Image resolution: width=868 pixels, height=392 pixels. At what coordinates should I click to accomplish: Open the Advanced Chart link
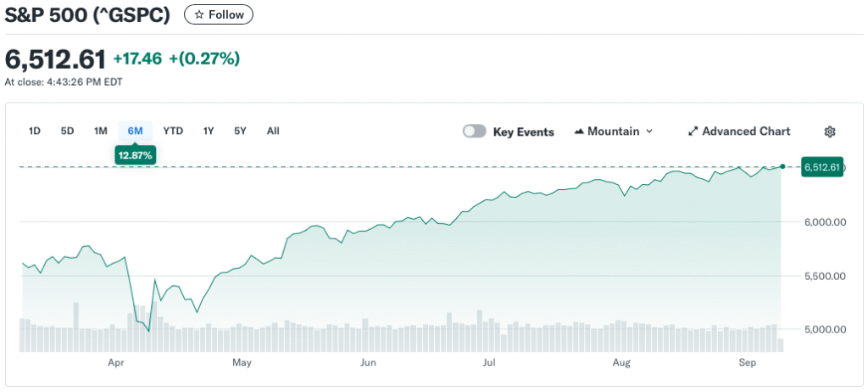click(x=746, y=132)
